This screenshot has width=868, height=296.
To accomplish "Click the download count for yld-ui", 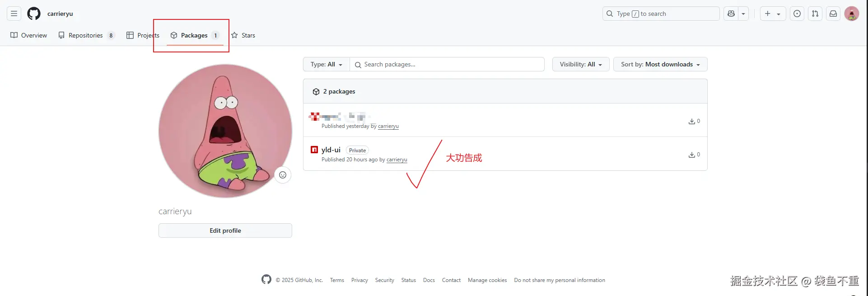I will (694, 155).
